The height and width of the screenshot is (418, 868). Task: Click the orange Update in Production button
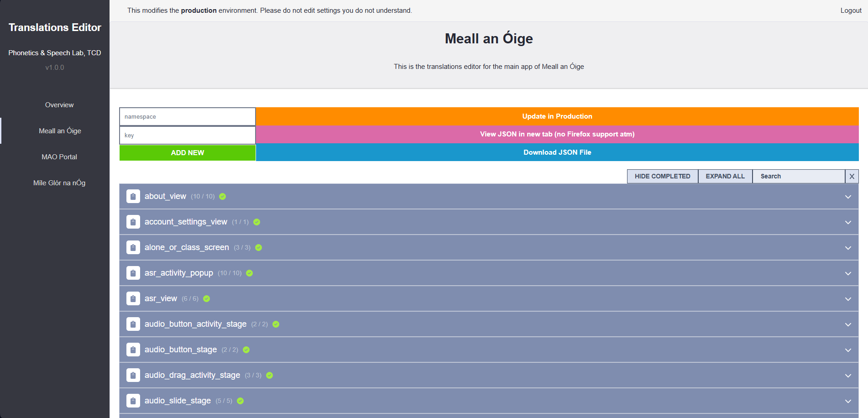click(x=557, y=116)
